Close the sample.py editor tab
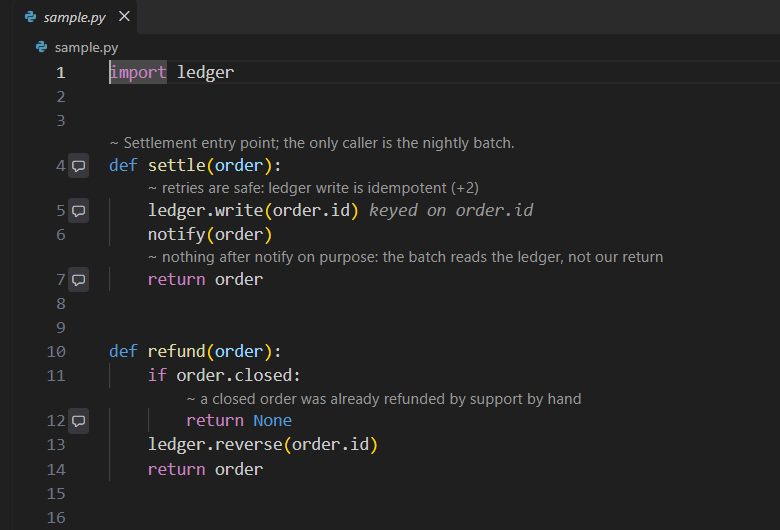The height and width of the screenshot is (530, 780). [124, 16]
